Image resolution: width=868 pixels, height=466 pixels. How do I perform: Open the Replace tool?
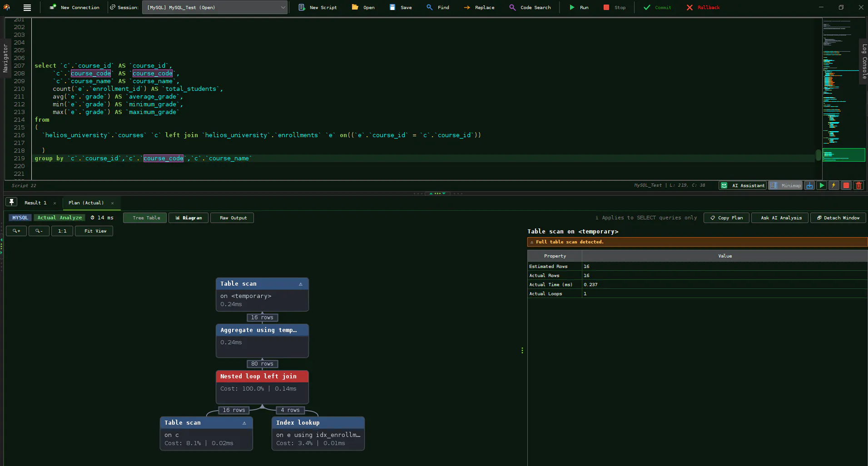pos(479,7)
